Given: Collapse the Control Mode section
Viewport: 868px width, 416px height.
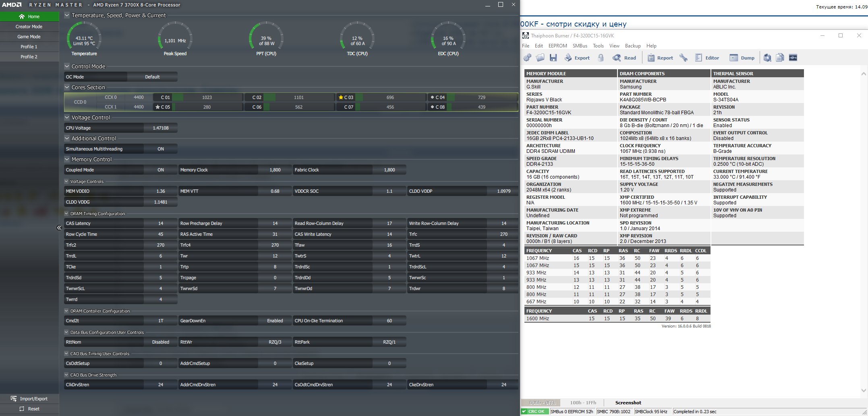Looking at the screenshot, I should pos(67,66).
